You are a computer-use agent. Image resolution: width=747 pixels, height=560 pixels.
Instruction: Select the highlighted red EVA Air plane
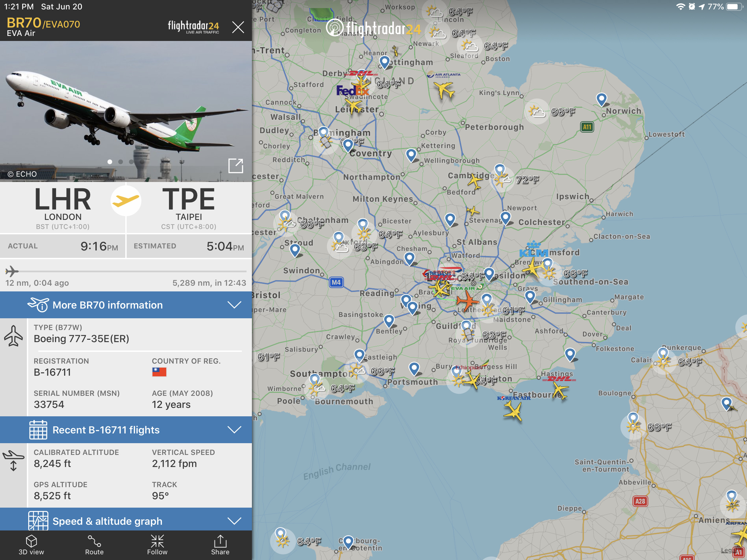(467, 300)
